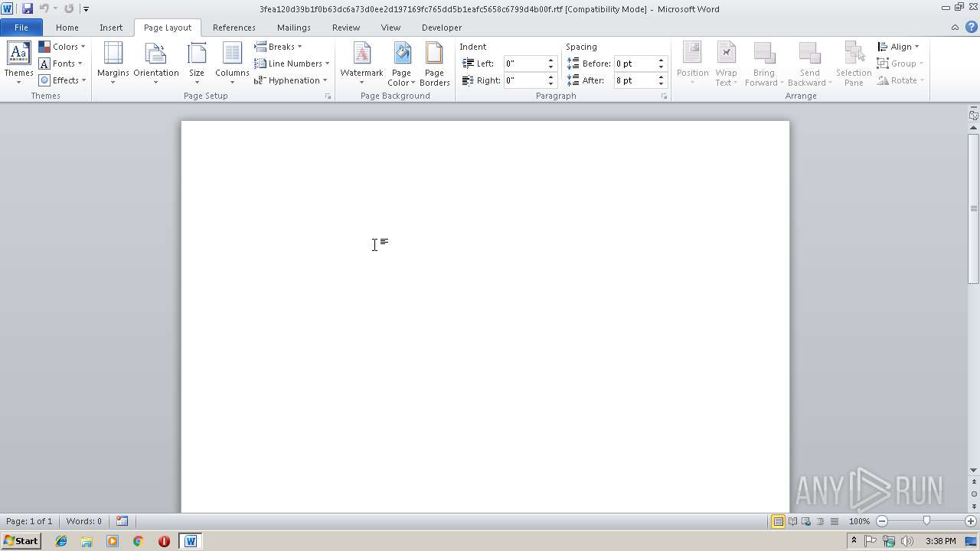Increase Spacing After with up arrow

pyautogui.click(x=661, y=77)
